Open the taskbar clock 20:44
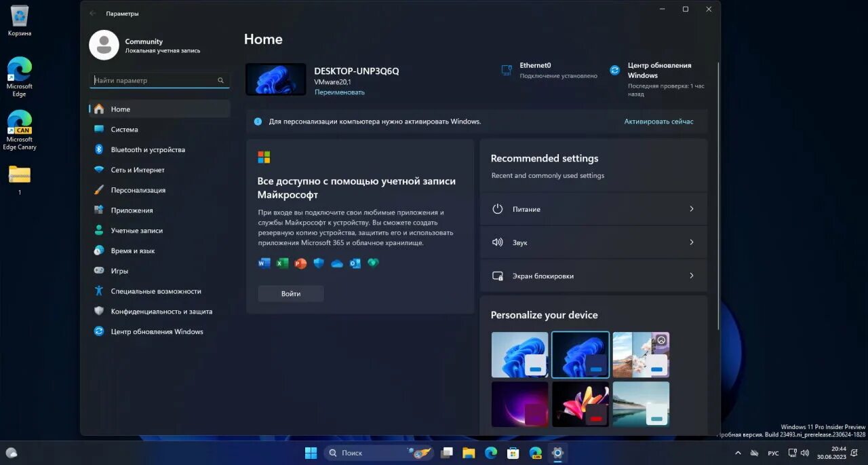 [831, 453]
